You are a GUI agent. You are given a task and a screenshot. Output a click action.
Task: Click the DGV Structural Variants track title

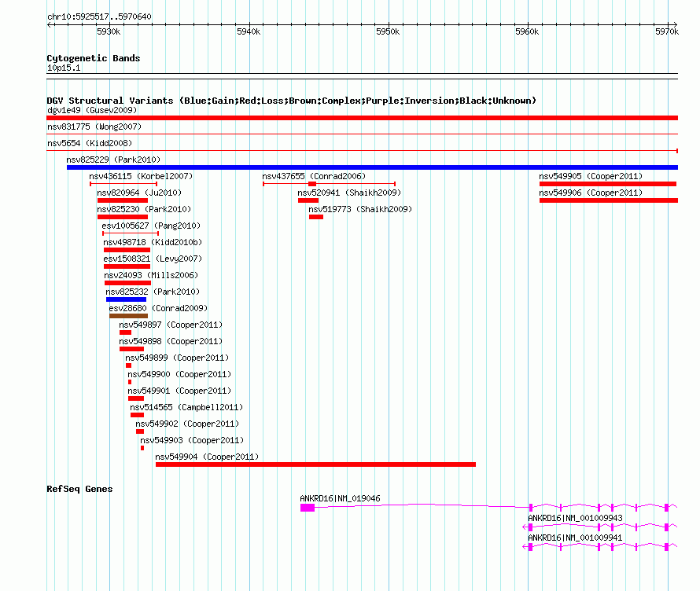pyautogui.click(x=292, y=101)
